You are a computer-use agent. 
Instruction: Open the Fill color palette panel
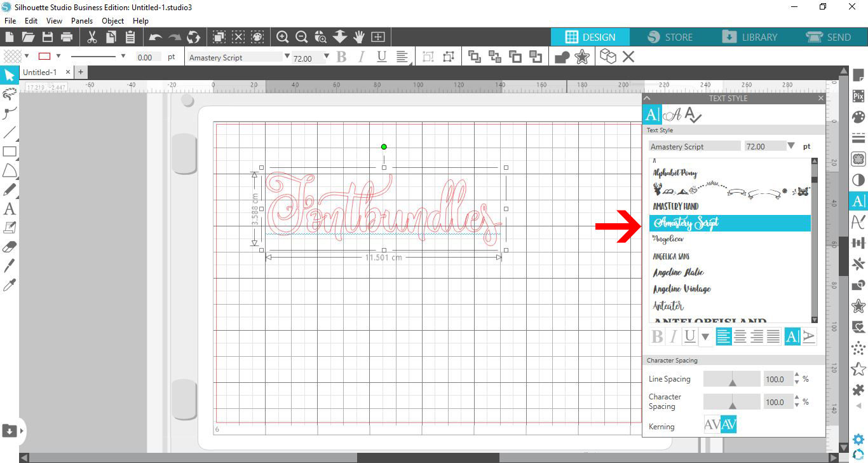pyautogui.click(x=858, y=118)
